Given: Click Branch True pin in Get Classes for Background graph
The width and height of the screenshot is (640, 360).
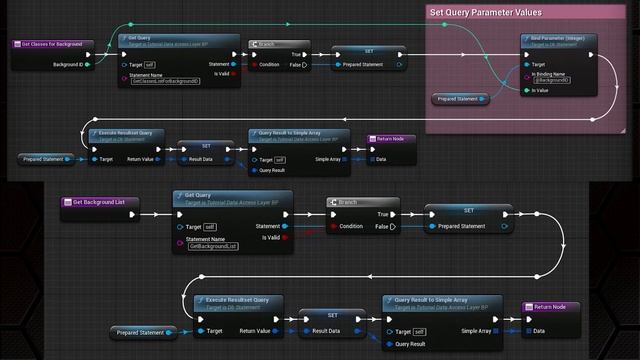Looking at the screenshot, I should pyautogui.click(x=304, y=54).
